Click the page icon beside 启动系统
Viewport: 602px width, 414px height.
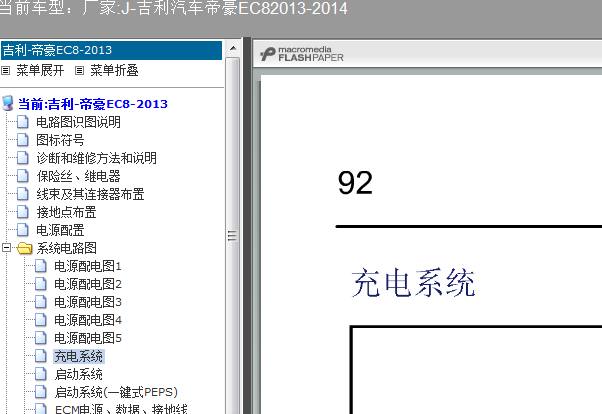click(41, 374)
